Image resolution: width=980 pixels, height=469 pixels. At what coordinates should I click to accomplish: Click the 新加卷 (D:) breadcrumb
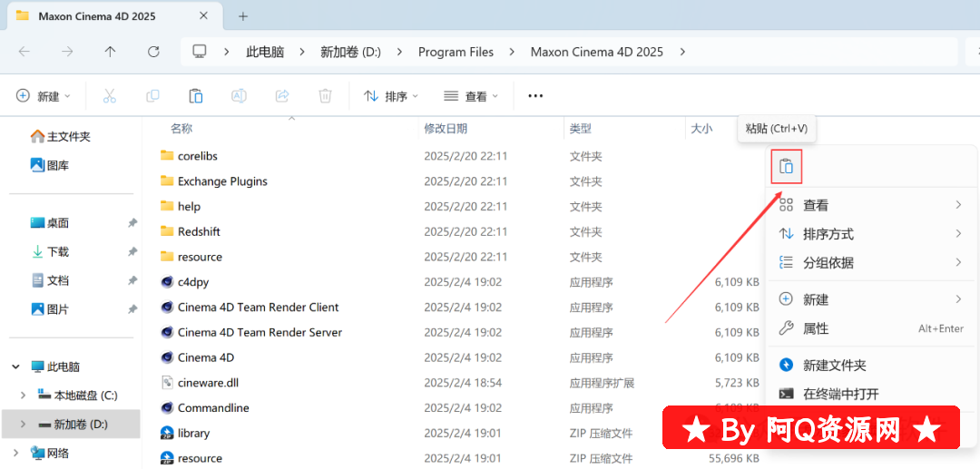pos(350,52)
